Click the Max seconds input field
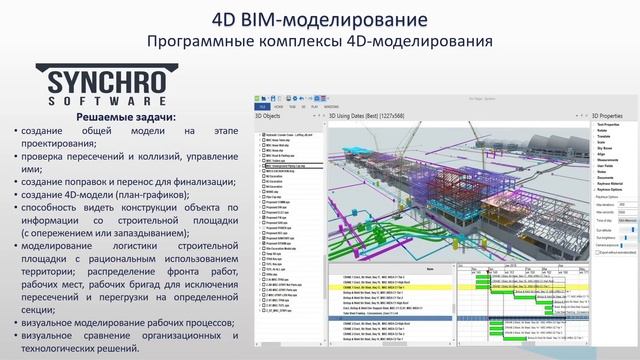The height and width of the screenshot is (360, 640). (628, 212)
